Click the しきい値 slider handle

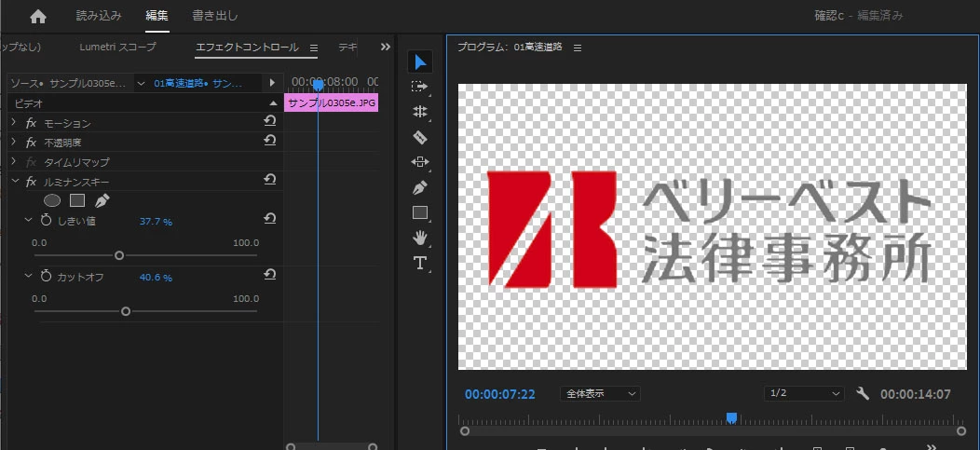[x=119, y=255]
